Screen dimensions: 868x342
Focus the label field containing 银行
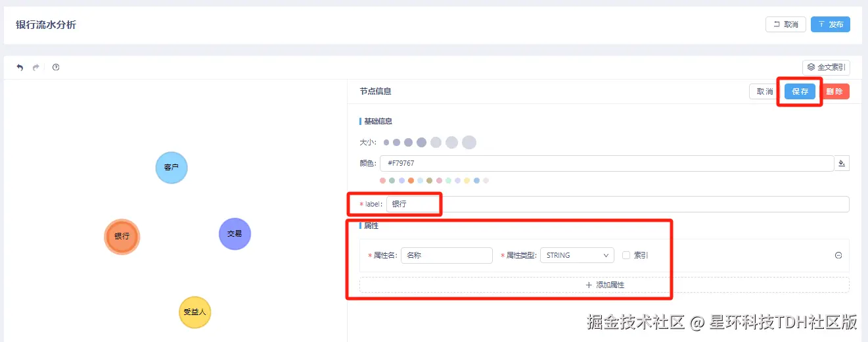618,204
